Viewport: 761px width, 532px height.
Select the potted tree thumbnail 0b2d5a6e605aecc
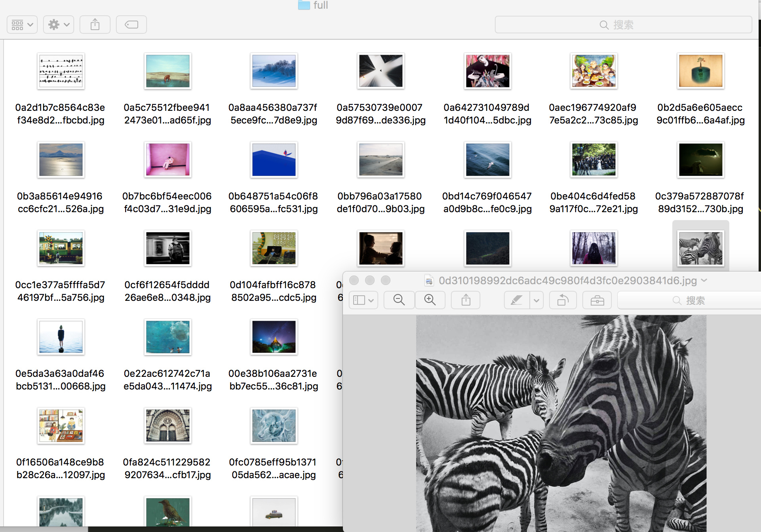701,71
